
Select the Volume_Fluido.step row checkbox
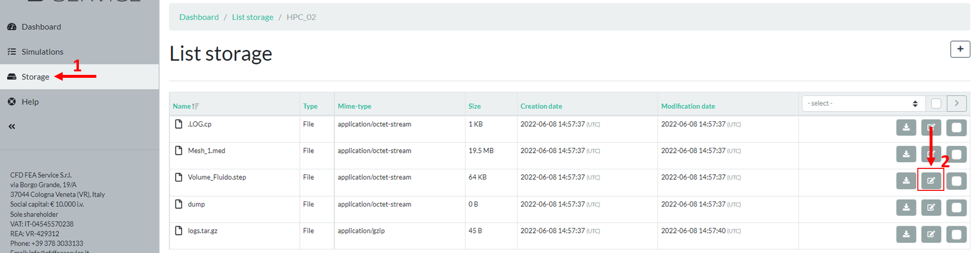[x=956, y=181]
